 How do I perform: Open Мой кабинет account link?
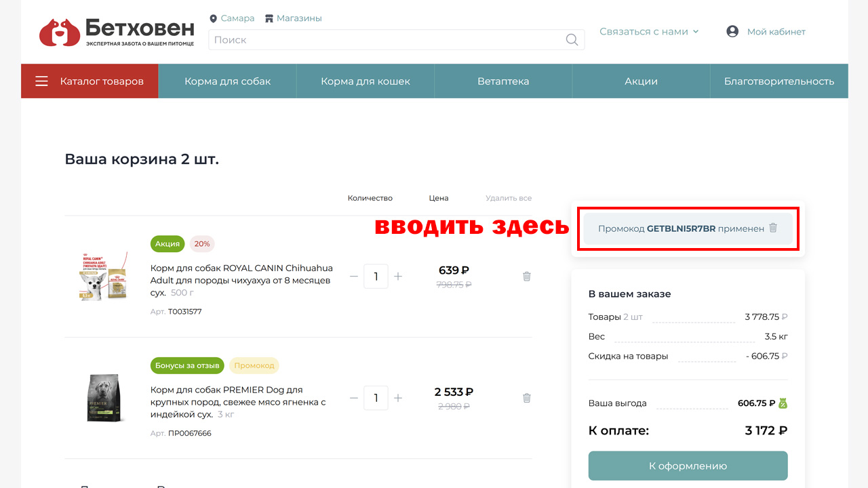[x=776, y=31]
